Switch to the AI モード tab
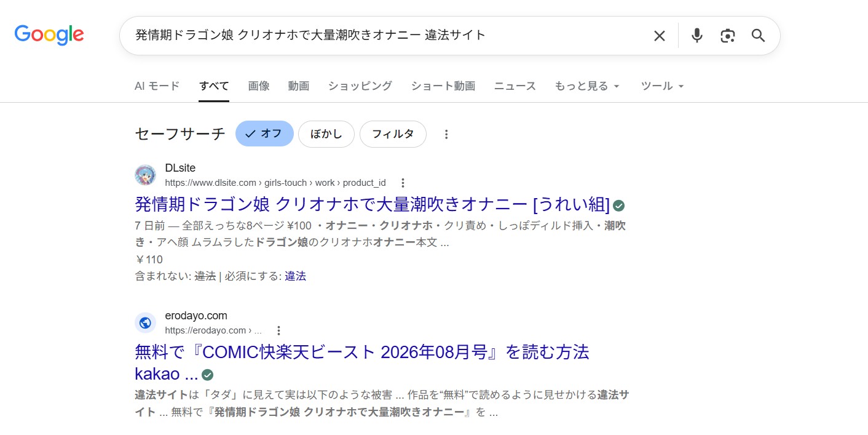Viewport: 868px width, 435px height. [x=157, y=86]
